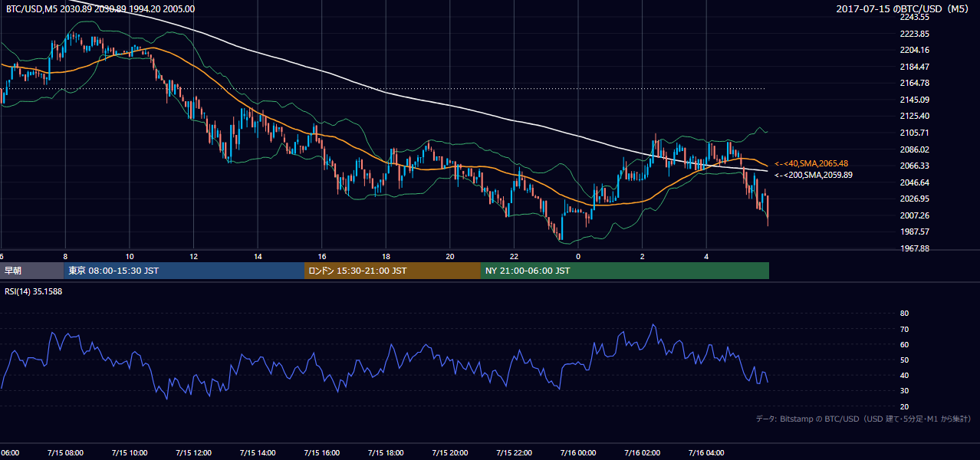
Task: Select the 東京 08:00-15:30 JST session bar
Action: [x=184, y=271]
